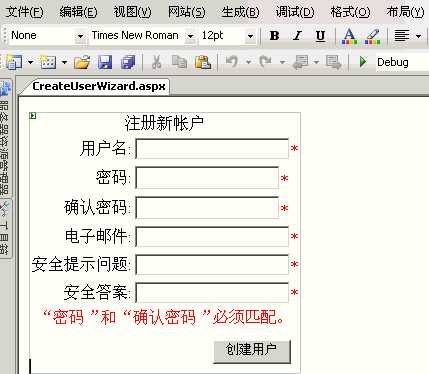Click the 电子邮件 input field

click(212, 236)
